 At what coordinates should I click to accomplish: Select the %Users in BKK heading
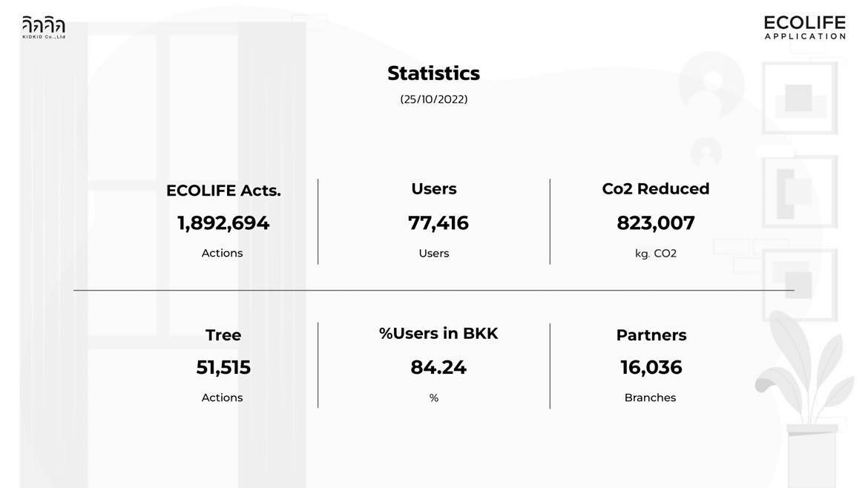point(438,334)
